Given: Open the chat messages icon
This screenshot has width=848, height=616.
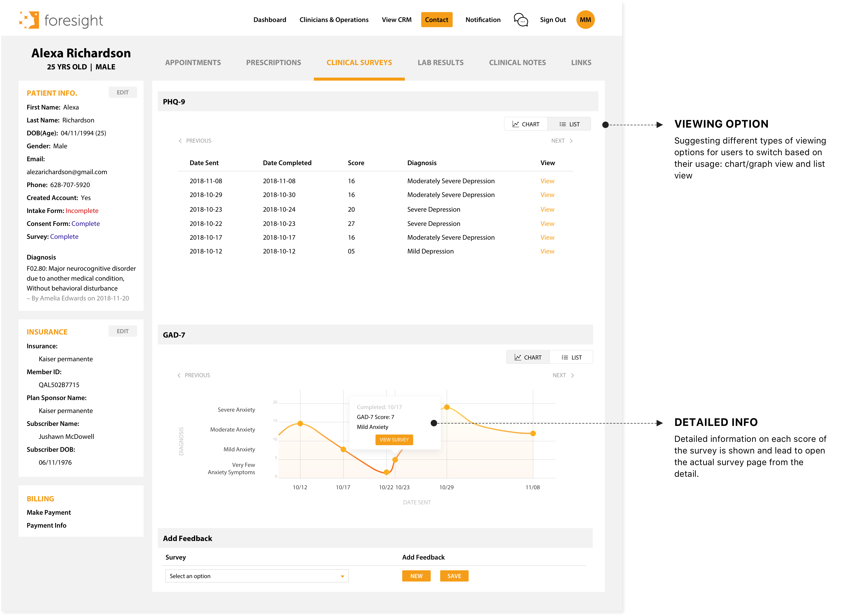Looking at the screenshot, I should pyautogui.click(x=521, y=20).
